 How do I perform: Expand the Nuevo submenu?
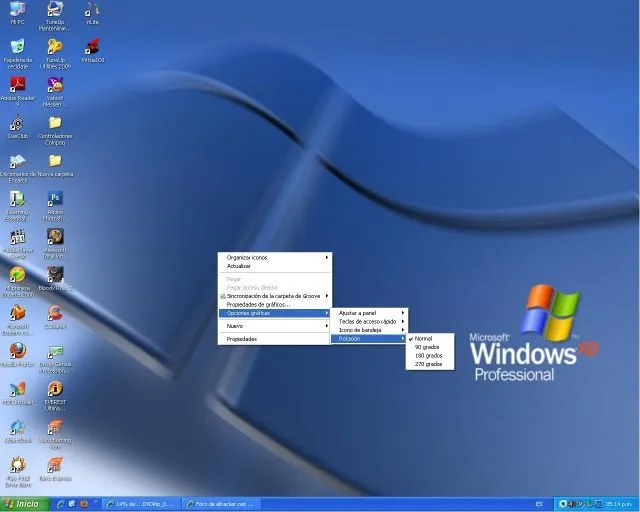(x=275, y=326)
